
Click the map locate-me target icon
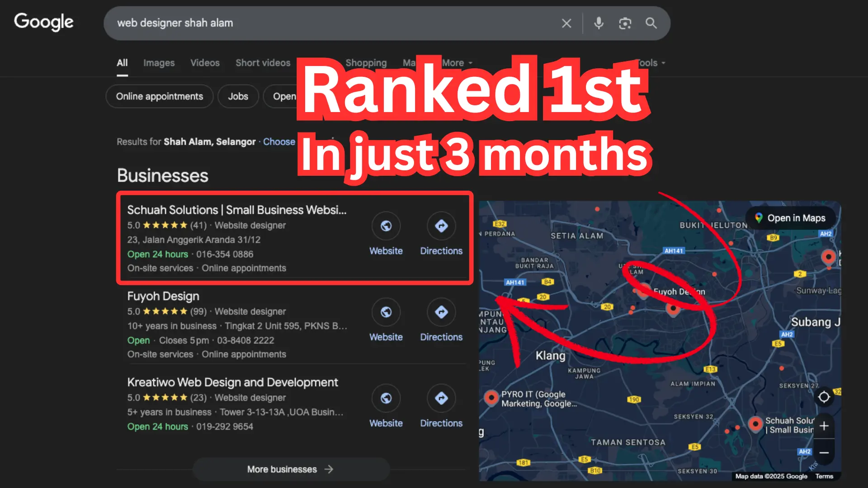tap(824, 397)
